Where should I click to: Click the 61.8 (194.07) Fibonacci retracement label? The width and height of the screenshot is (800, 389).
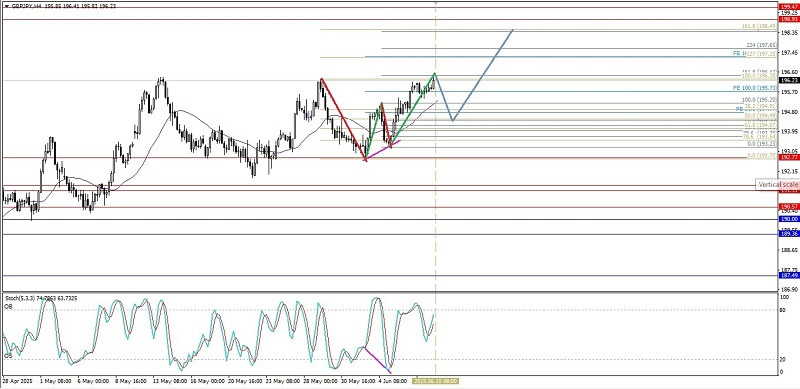pyautogui.click(x=760, y=125)
